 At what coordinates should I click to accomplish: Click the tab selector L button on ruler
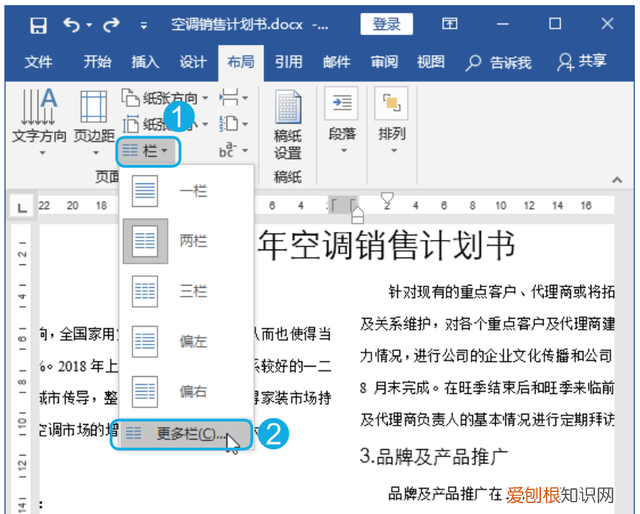coord(22,207)
